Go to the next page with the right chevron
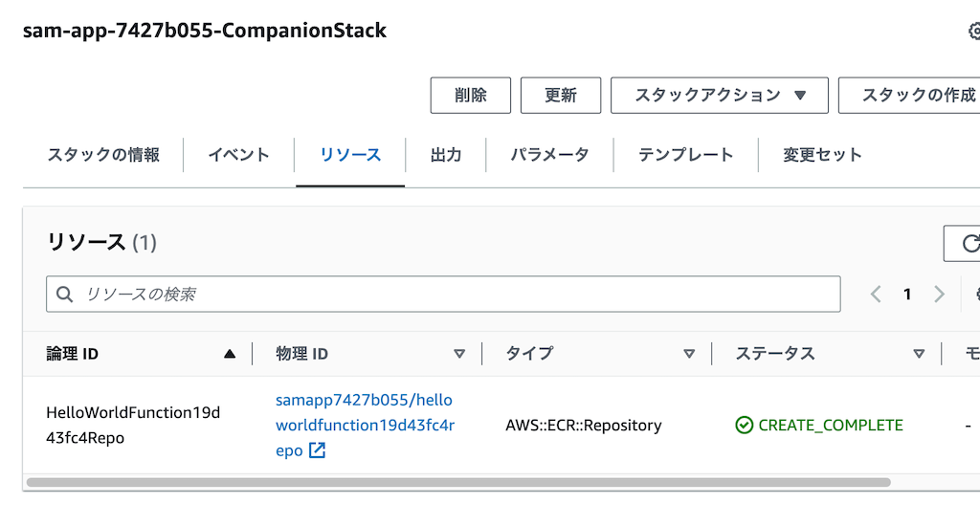 [x=939, y=295]
